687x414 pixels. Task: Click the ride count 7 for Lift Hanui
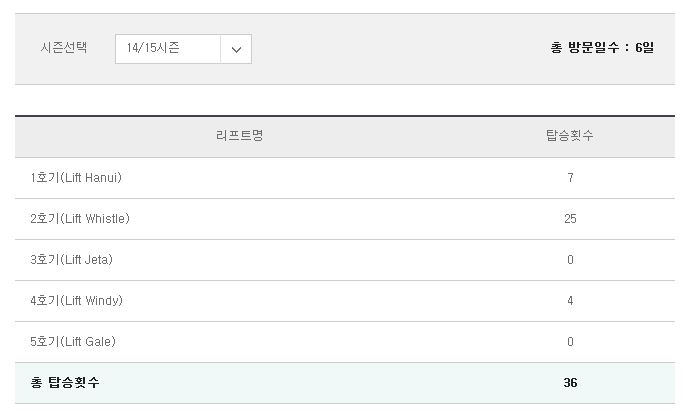click(570, 178)
